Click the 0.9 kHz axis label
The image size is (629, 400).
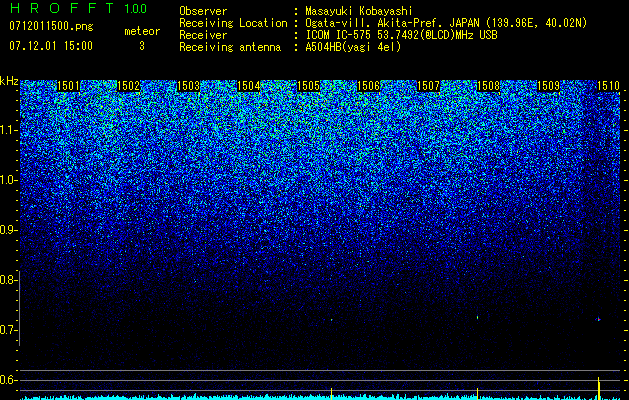[8, 230]
